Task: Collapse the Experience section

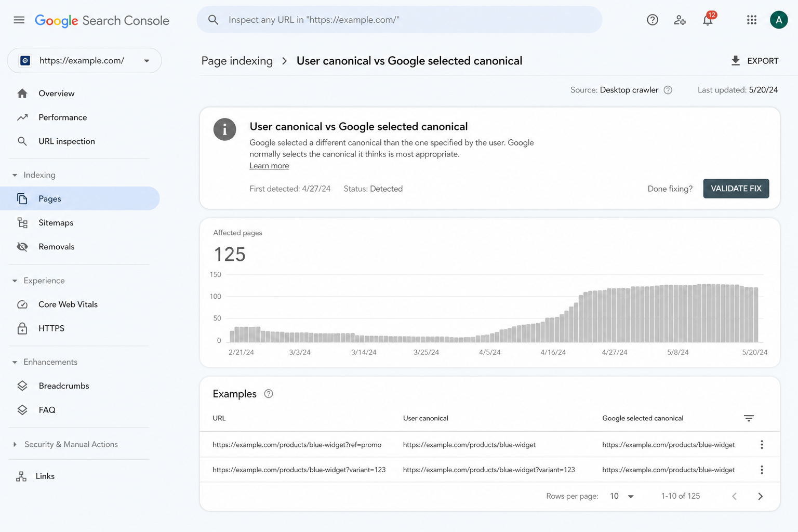Action: [15, 281]
